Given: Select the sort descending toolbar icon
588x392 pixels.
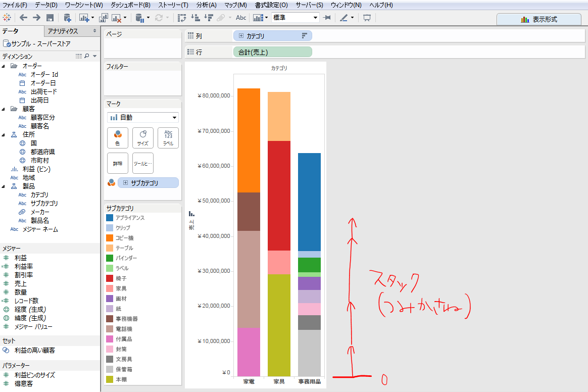Looking at the screenshot, I should point(209,17).
